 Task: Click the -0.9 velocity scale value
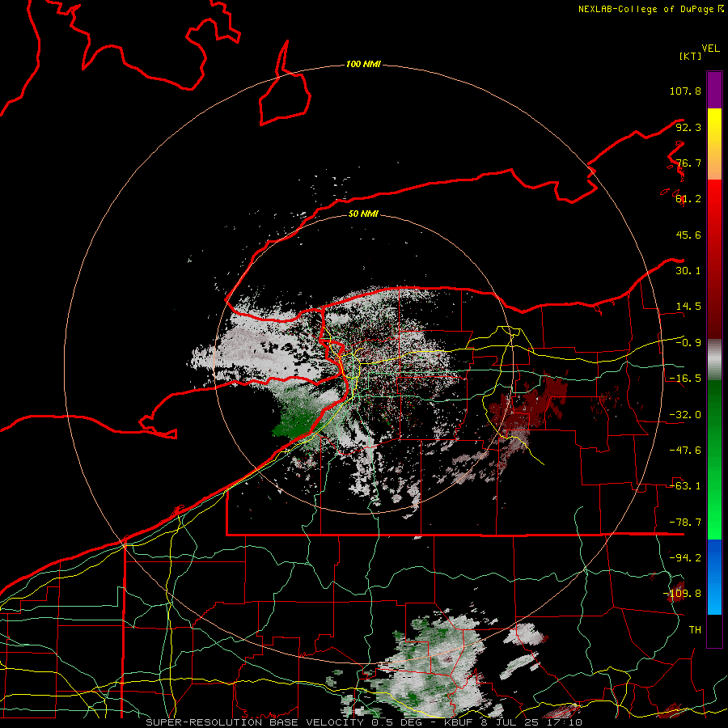[x=688, y=343]
